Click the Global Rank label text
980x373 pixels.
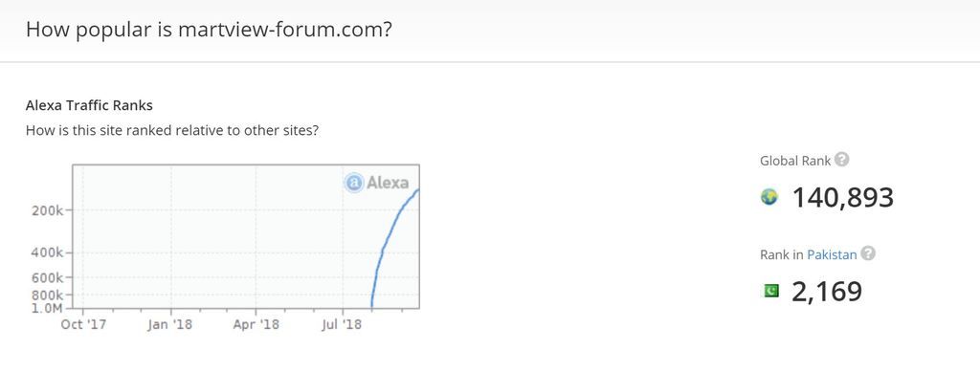795,161
